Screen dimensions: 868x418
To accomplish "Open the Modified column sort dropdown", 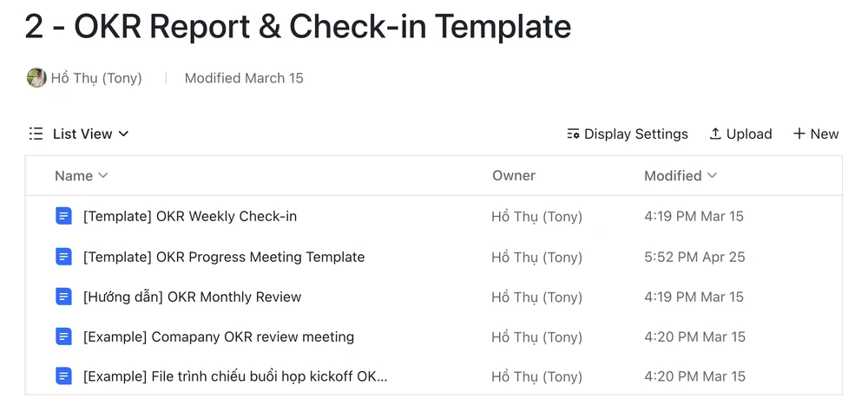I will click(713, 175).
